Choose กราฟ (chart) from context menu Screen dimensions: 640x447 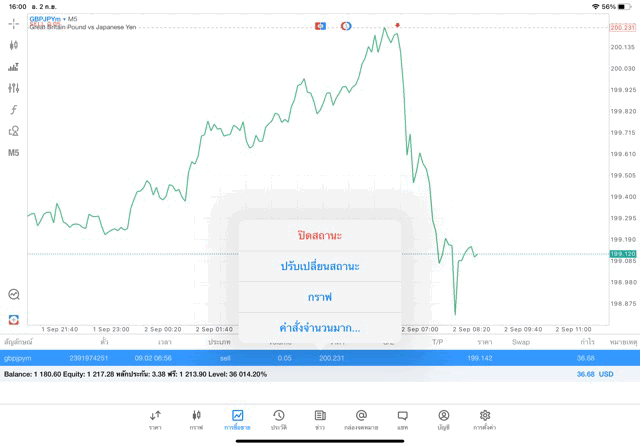coord(320,297)
